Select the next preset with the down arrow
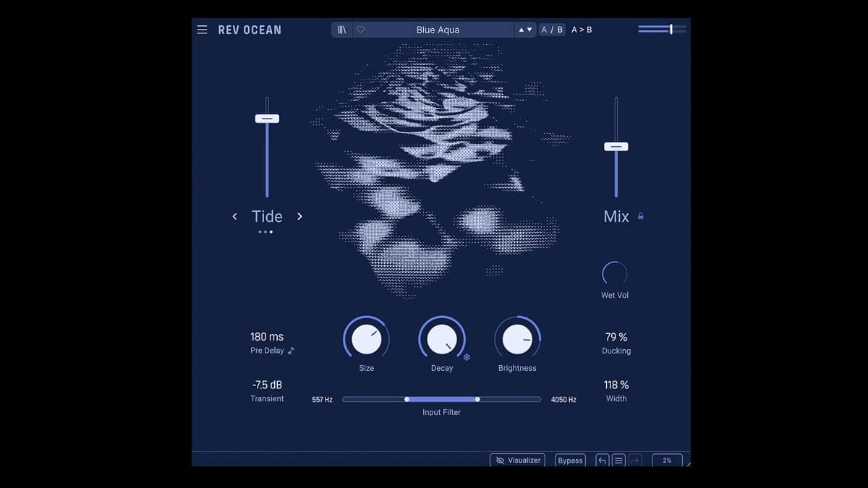 pos(529,30)
